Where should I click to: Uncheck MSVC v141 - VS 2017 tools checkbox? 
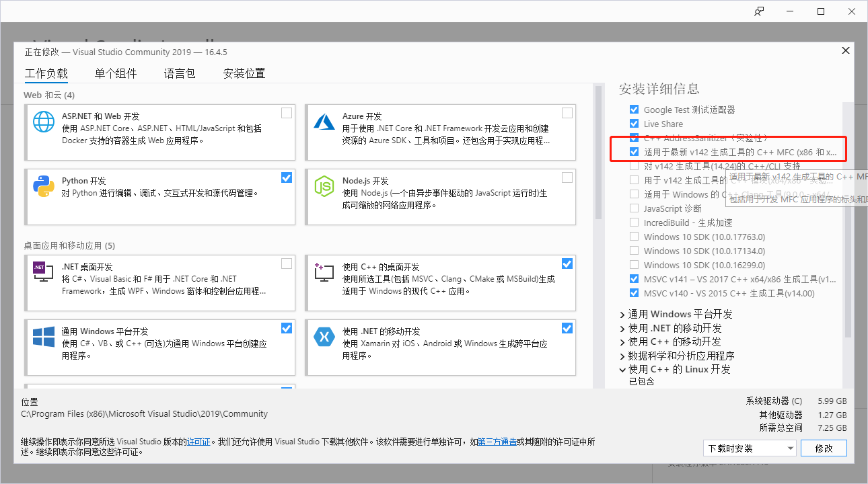tap(634, 279)
